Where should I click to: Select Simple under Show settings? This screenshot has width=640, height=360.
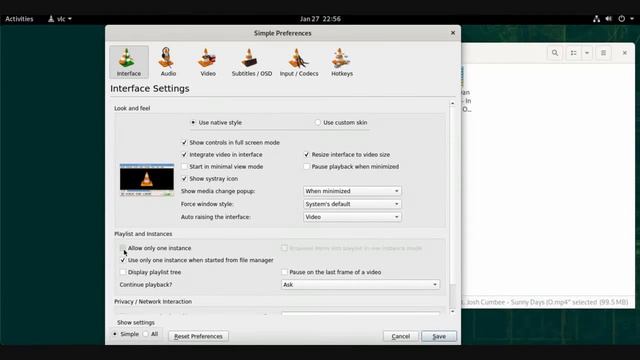126,334
